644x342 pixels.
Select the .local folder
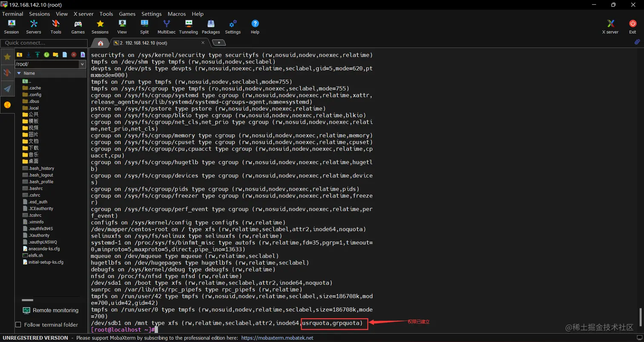point(31,108)
